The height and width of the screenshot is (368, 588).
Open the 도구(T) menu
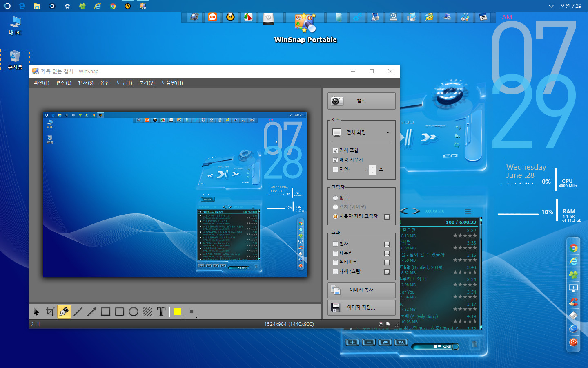click(124, 83)
